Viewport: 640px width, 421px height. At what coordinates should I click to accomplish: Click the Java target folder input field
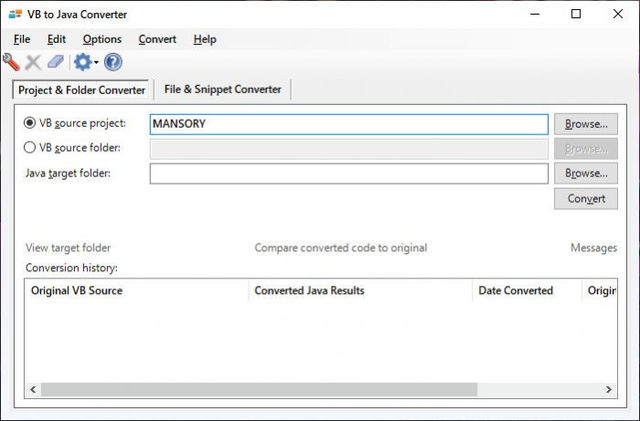348,174
